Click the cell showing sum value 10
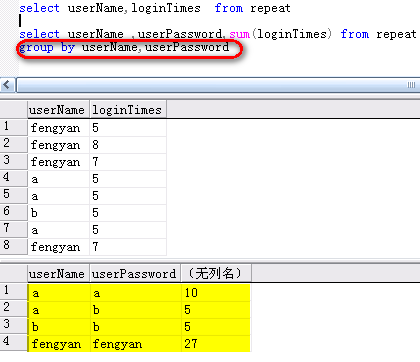The height and width of the screenshot is (362, 420). 216,293
